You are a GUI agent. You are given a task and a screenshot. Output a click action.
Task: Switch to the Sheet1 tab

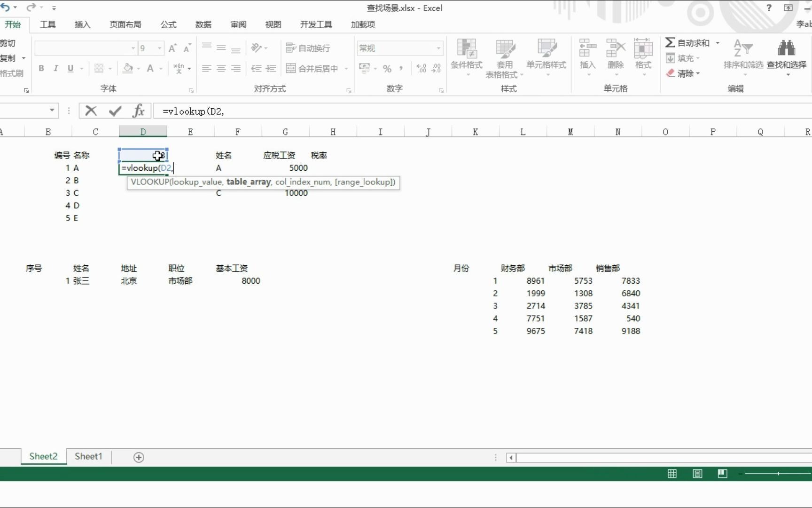pyautogui.click(x=88, y=456)
